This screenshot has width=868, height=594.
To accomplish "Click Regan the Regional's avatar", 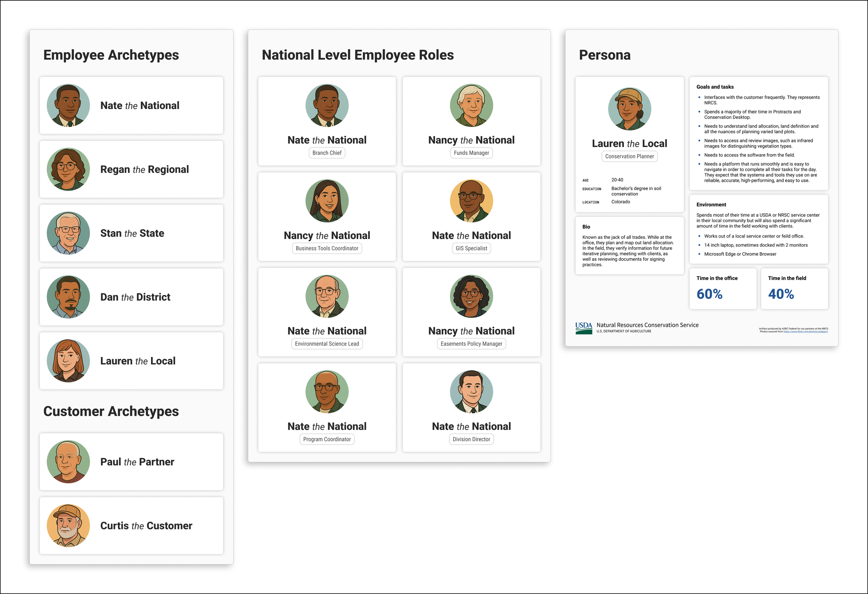I will pyautogui.click(x=68, y=170).
